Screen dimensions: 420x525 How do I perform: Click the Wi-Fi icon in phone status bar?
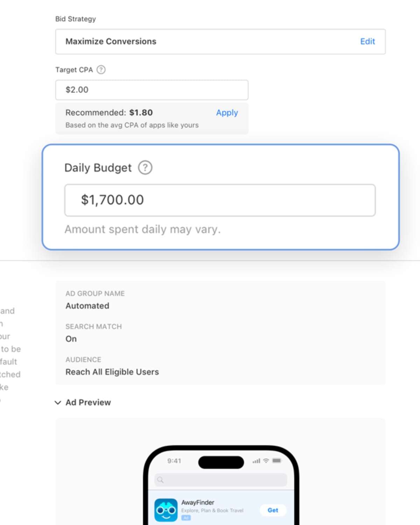pos(265,461)
